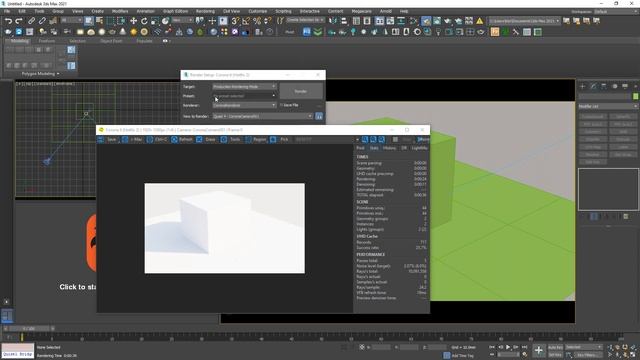Go to the start frame

pos(492,347)
